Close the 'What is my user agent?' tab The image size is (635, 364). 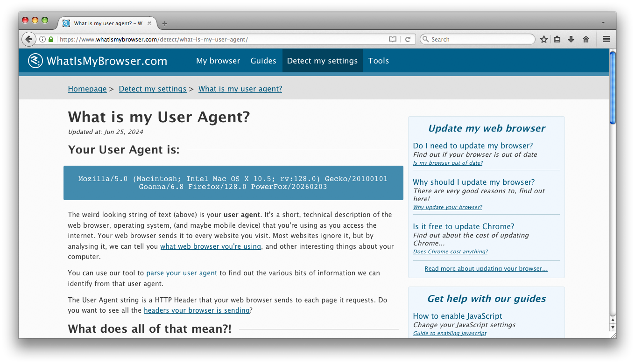(149, 23)
